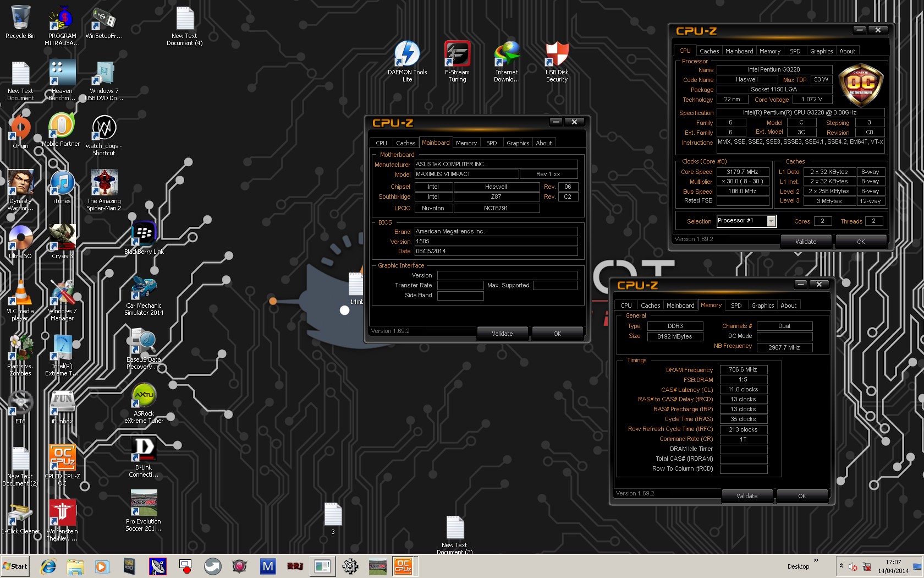Viewport: 924px width, 578px height.
Task: Open Memory tab in processor CPU-Z window
Action: coord(770,51)
